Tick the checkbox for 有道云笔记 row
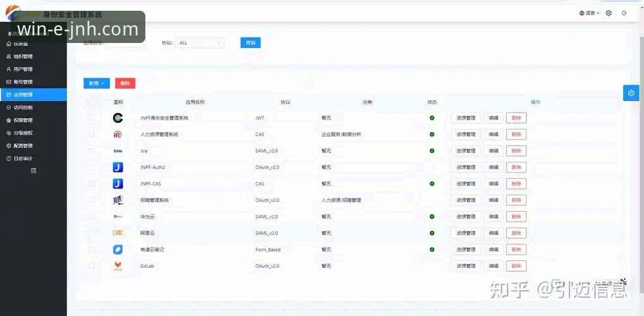This screenshot has width=644, height=316. point(92,250)
